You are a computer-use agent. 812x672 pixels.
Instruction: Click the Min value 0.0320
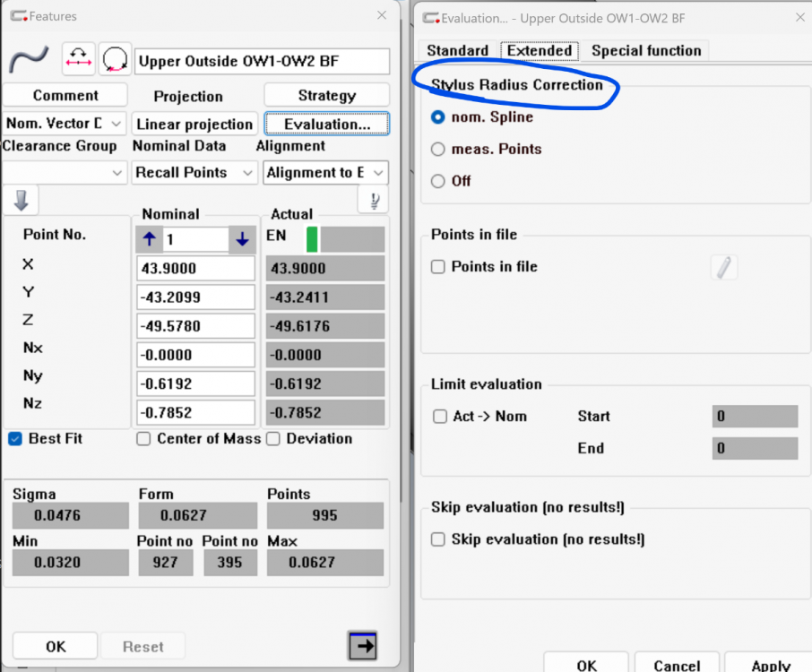[x=71, y=563]
